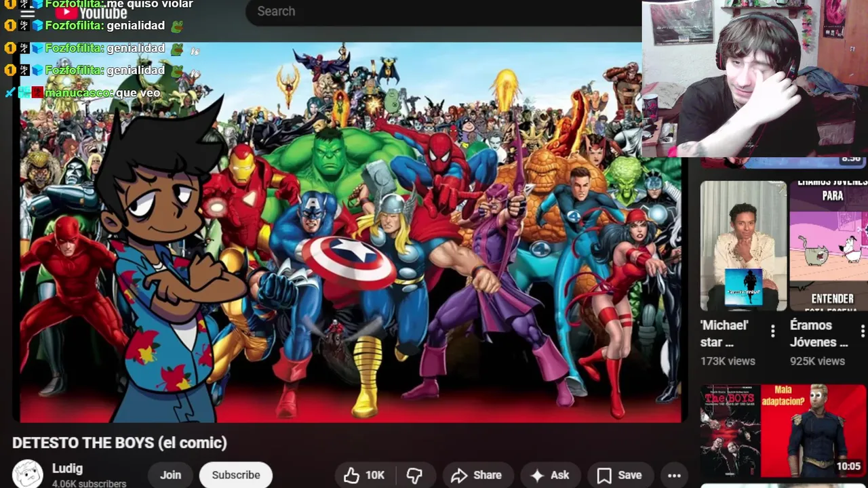
Task: Like the video with 10K likes
Action: click(364, 476)
